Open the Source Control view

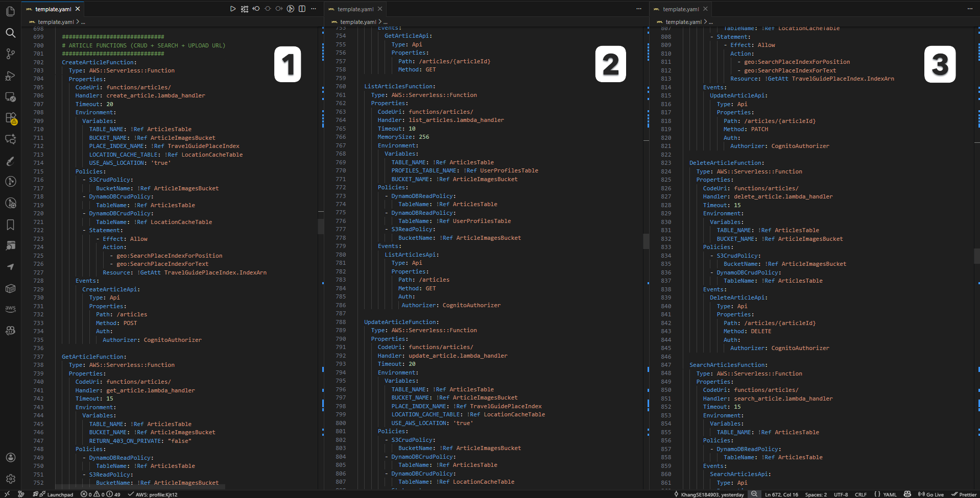pyautogui.click(x=10, y=54)
